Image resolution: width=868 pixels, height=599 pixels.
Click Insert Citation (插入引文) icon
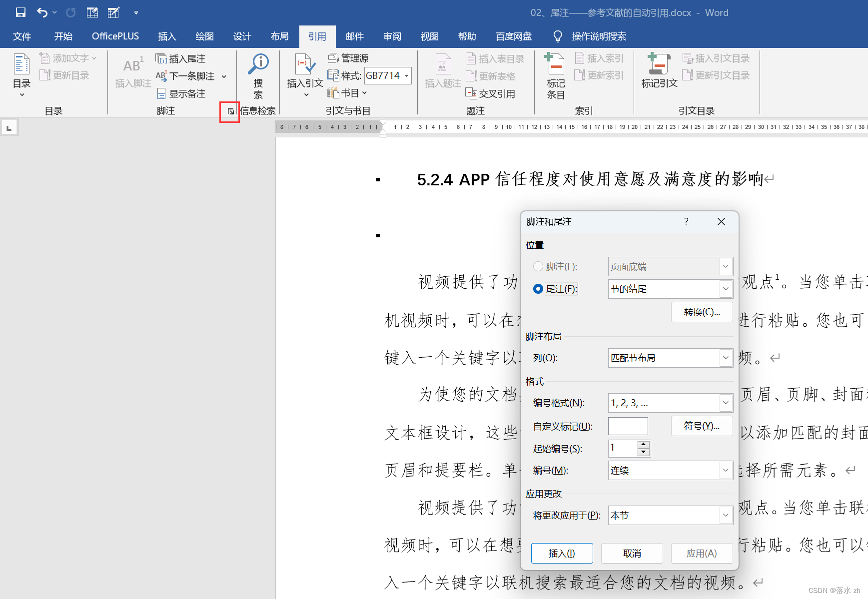click(305, 75)
